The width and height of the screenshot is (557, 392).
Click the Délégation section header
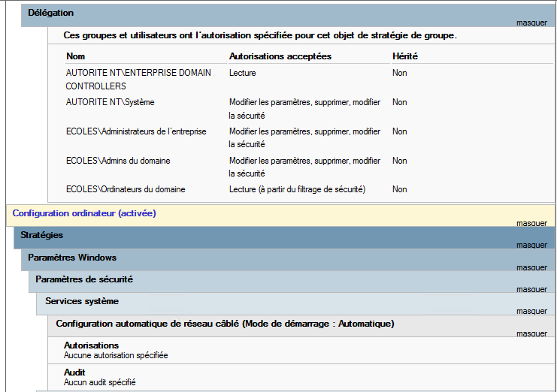coord(51,13)
